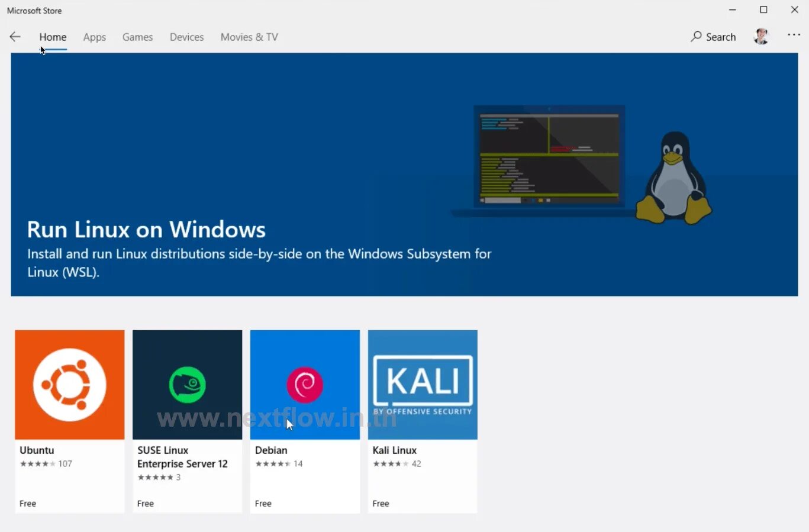The height and width of the screenshot is (532, 809).
Task: Go back with the back arrow
Action: (15, 37)
